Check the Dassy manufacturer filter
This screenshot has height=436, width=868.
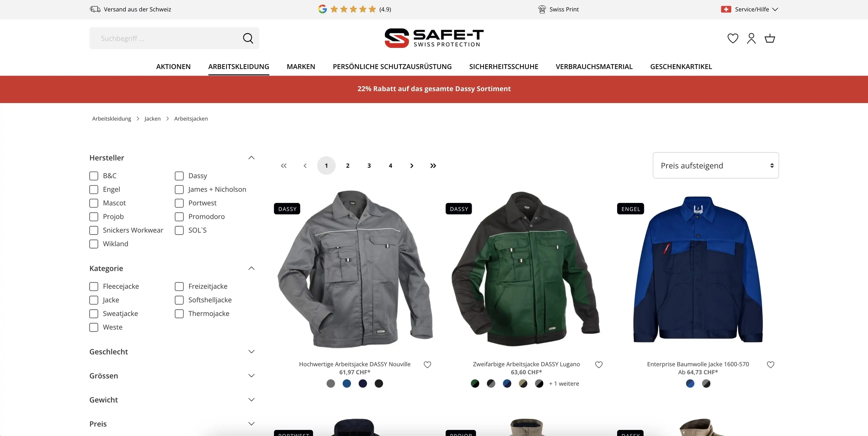click(179, 176)
